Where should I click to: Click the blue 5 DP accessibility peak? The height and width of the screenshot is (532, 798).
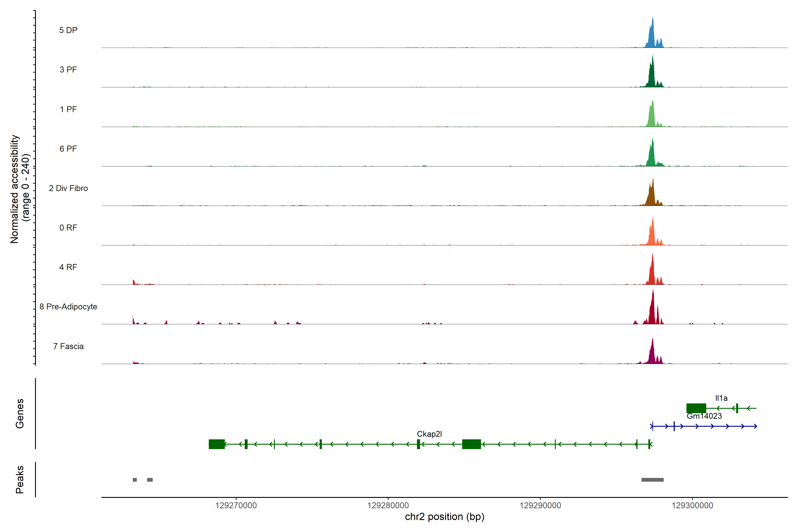(x=652, y=37)
